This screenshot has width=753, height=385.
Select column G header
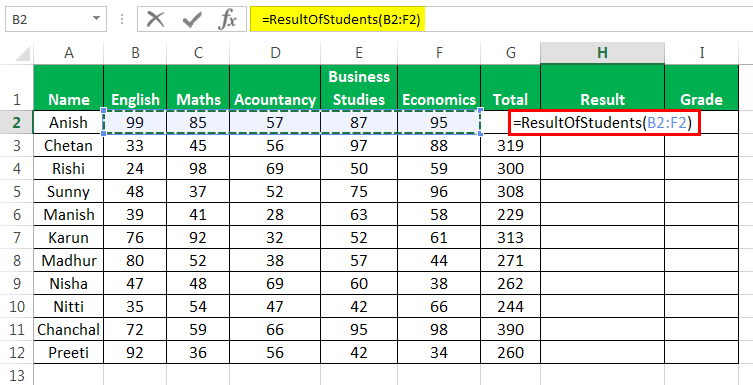click(510, 53)
